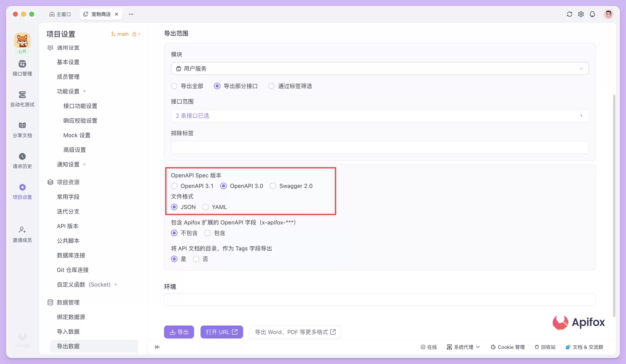626x364 pixels.
Task: Click the 环境 input field
Action: pyautogui.click(x=380, y=300)
